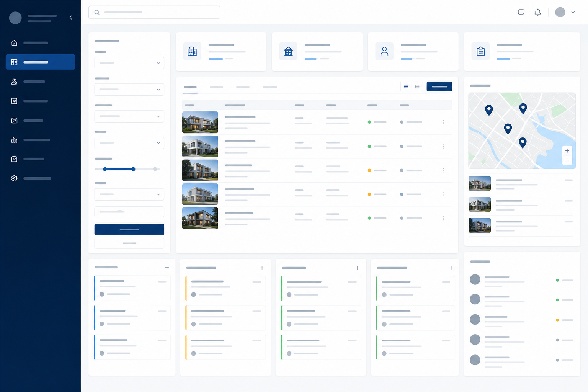Screen dimensions: 588x392
Task: Open the second dropdown in the filter panel
Action: (x=129, y=90)
